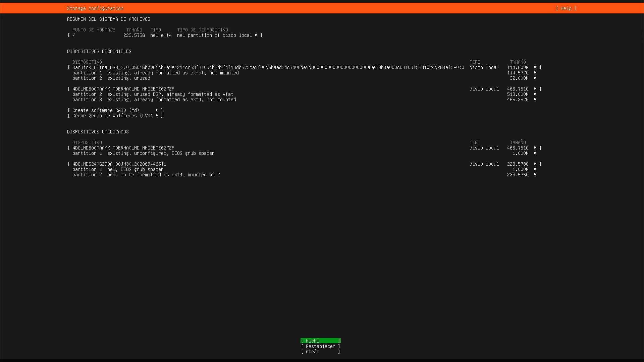Open arrow for 513.000M ESP partition

pyautogui.click(x=535, y=94)
